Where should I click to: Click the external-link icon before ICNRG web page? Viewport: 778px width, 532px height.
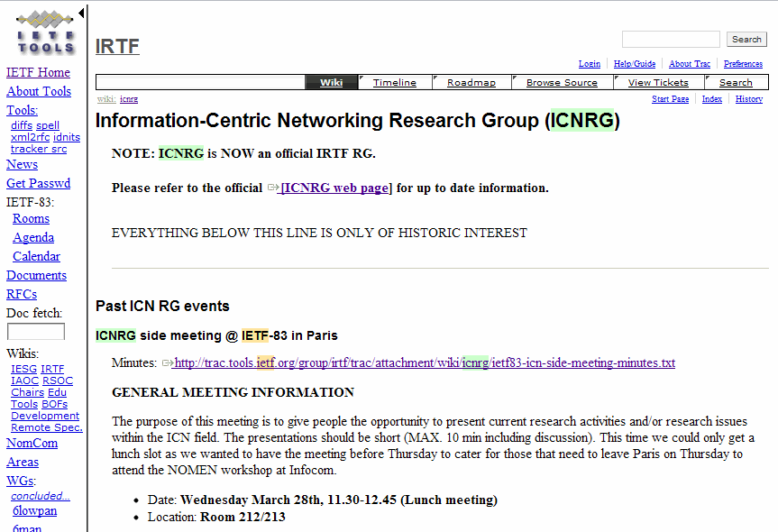click(x=273, y=188)
